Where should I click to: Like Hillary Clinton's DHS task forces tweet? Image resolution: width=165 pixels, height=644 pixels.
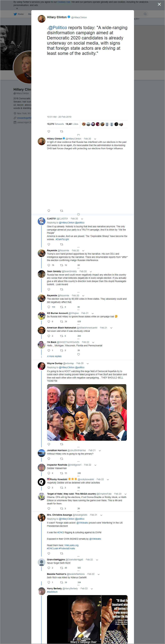(78, 214)
